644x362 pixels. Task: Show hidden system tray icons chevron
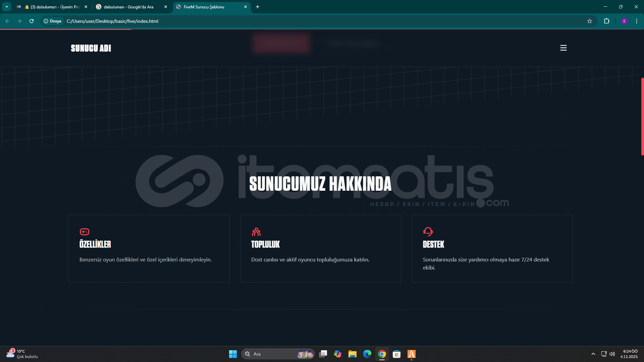click(x=593, y=354)
